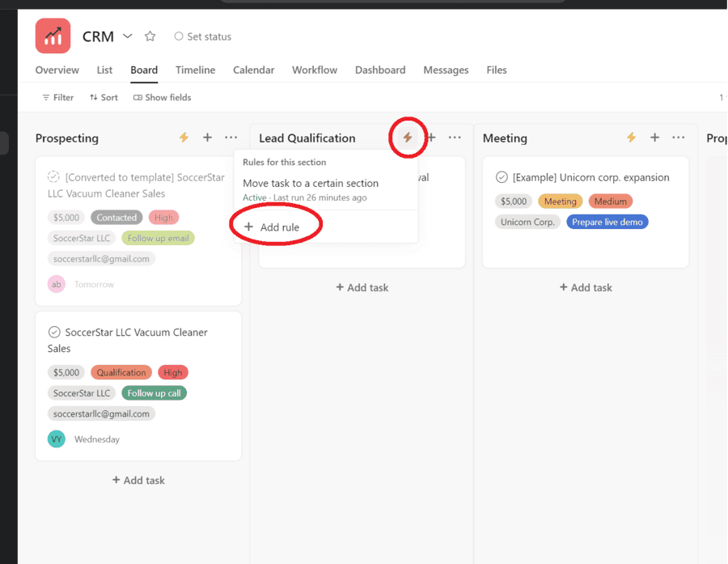Click Add task under the Prospecting column

click(138, 480)
